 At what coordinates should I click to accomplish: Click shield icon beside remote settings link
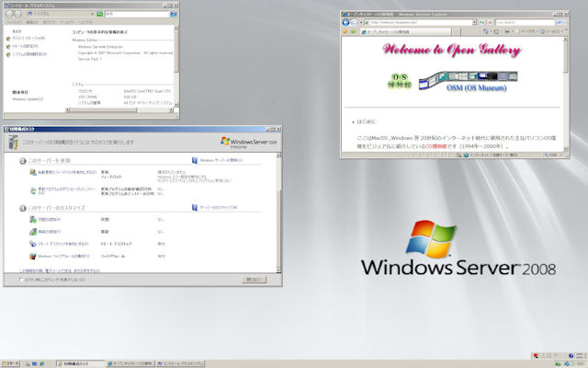(8, 47)
